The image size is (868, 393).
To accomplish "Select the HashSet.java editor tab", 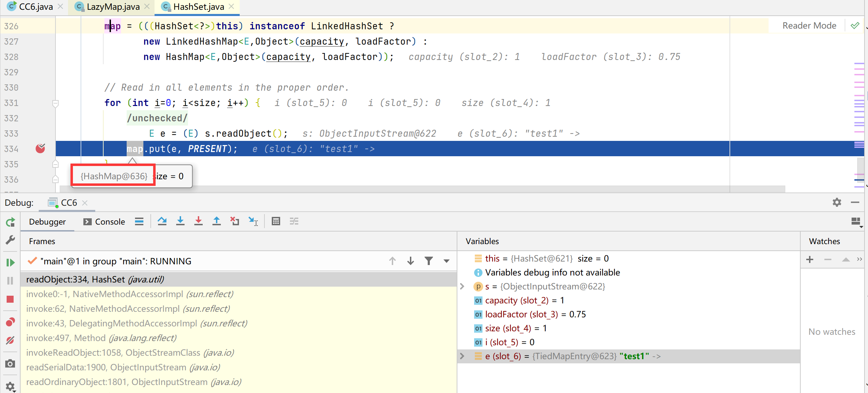I will [x=198, y=7].
